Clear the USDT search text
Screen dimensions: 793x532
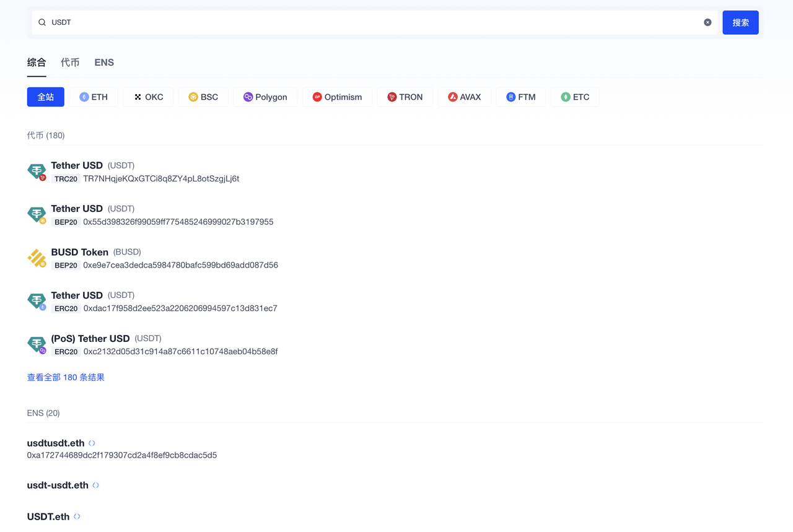[708, 22]
